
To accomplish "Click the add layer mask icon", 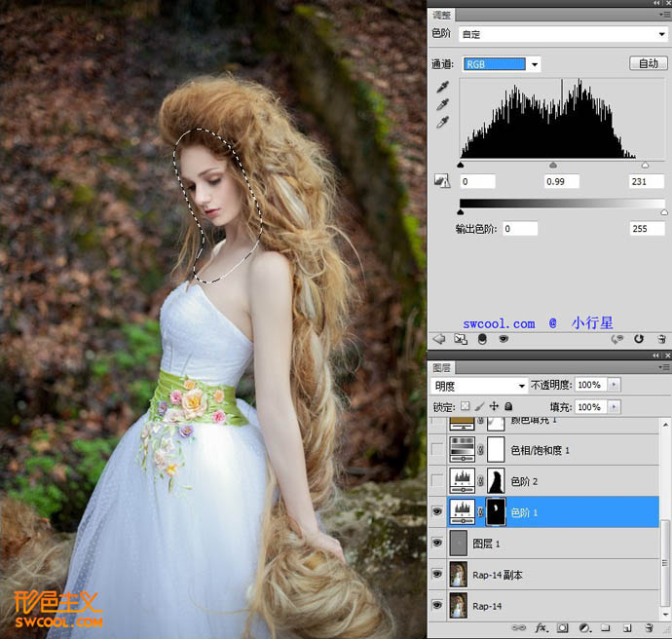I will [x=561, y=628].
